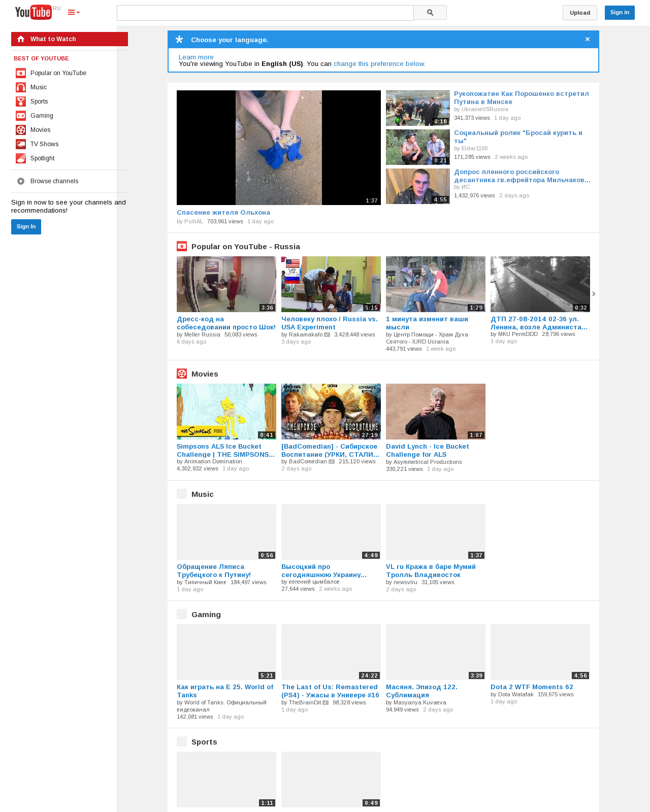Open the guide menu dropdown next to logo

tap(74, 12)
